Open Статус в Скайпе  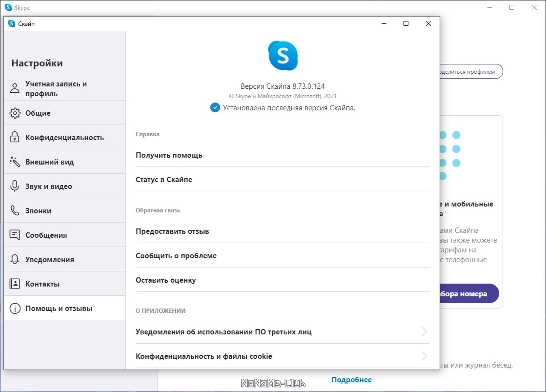pos(283,180)
